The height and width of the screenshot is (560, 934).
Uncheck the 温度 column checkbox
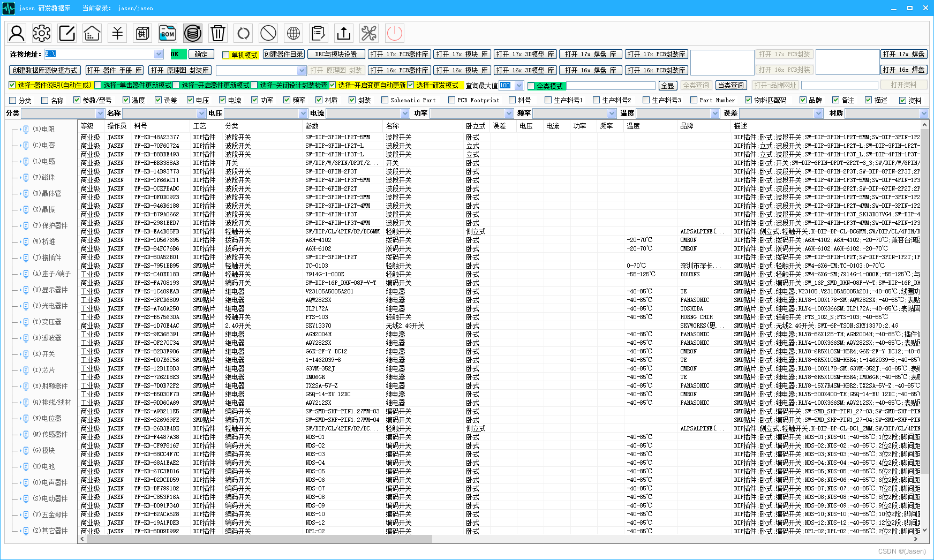point(126,100)
